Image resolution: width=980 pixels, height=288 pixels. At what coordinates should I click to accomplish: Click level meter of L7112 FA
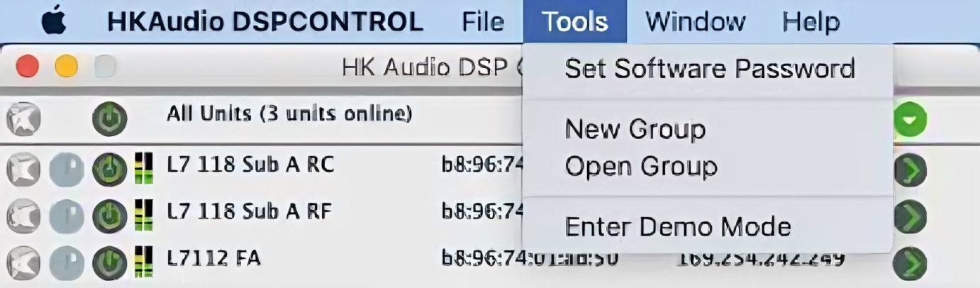pos(144,262)
